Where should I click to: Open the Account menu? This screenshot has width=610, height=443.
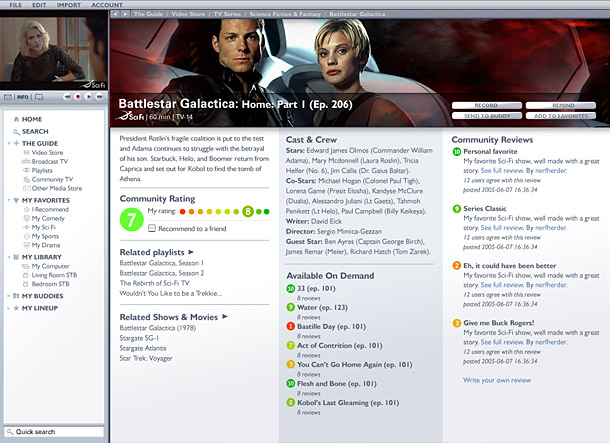click(107, 5)
